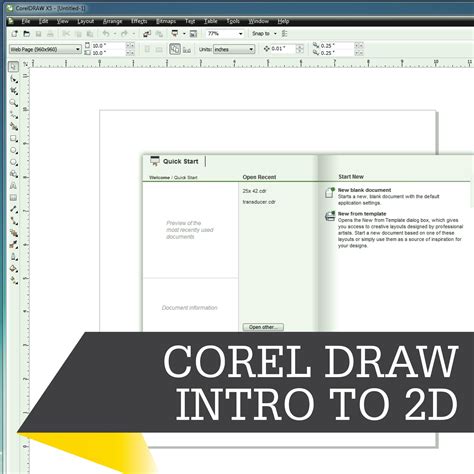
Task: Select the Polygon tool
Action: (14, 162)
